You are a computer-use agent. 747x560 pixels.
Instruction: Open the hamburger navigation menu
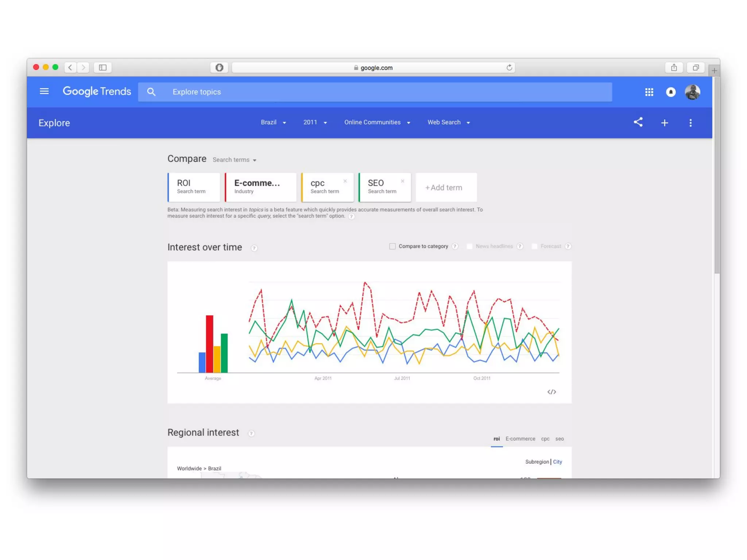(x=44, y=91)
